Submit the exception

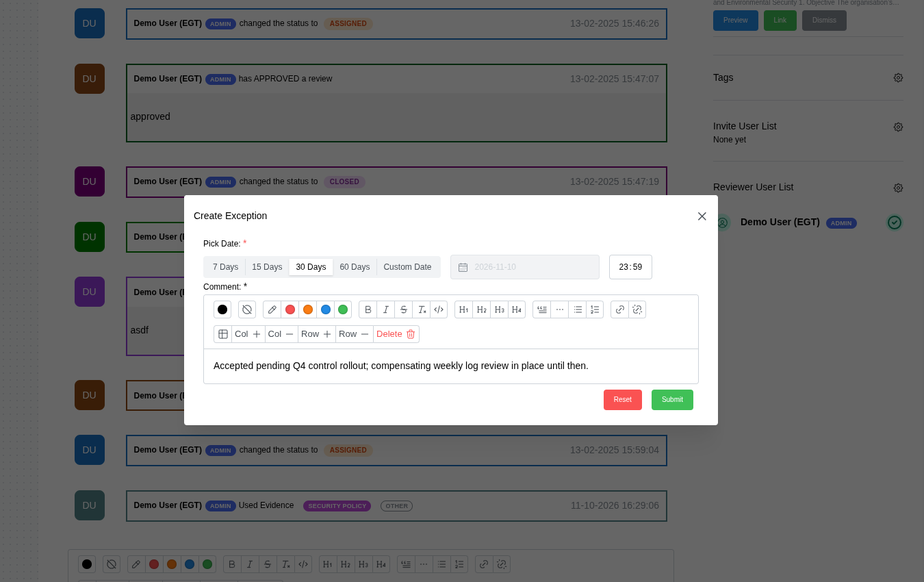coord(672,400)
